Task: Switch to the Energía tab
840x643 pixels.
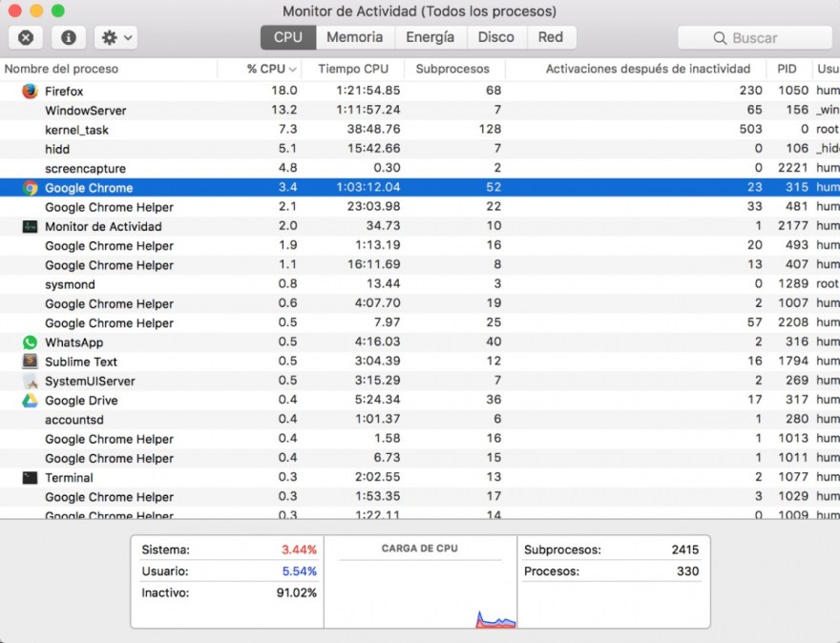Action: [430, 37]
